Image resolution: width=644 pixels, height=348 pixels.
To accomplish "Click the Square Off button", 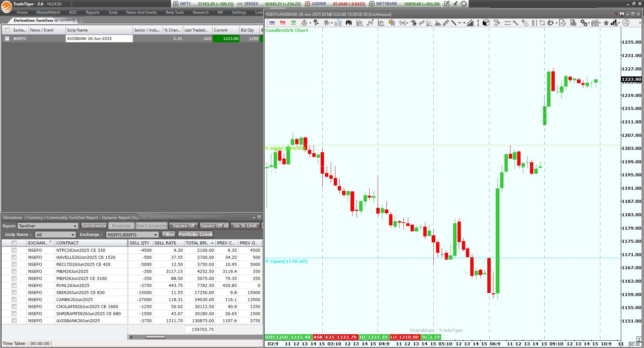I will click(x=183, y=226).
